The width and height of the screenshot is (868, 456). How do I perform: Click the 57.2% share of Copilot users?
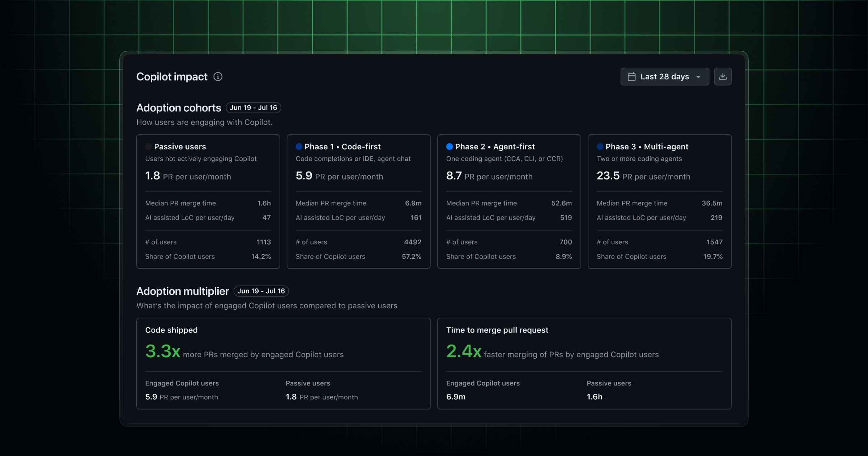coord(412,257)
